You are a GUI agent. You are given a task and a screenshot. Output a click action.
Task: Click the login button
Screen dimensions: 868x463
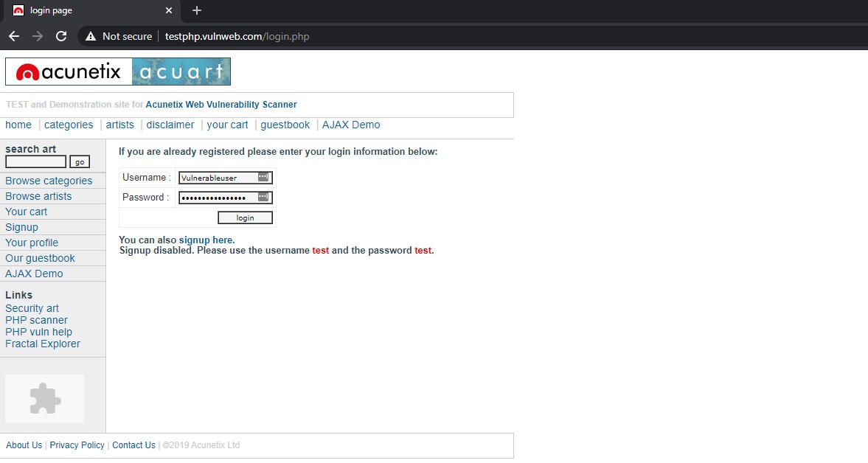point(246,218)
